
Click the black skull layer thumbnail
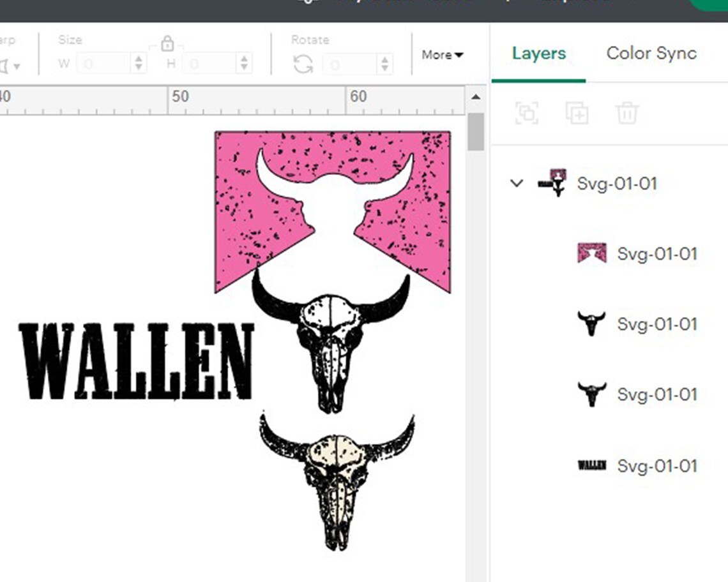coord(590,324)
